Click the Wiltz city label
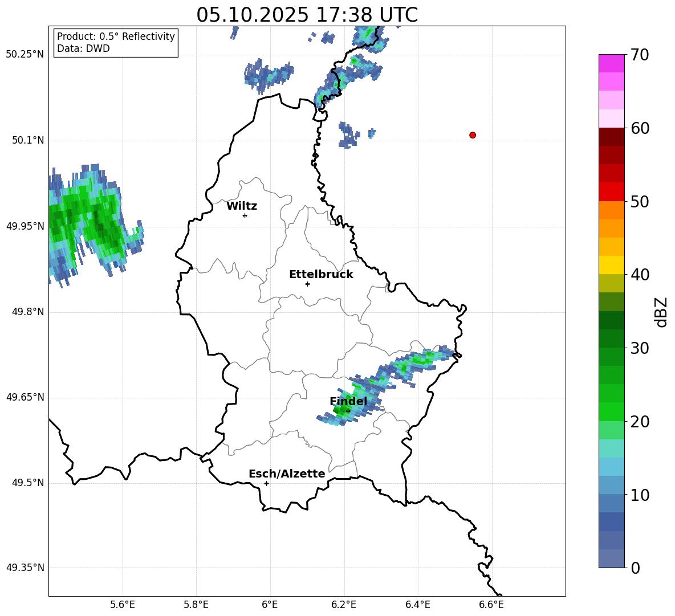The height and width of the screenshot is (616, 675). tap(242, 206)
